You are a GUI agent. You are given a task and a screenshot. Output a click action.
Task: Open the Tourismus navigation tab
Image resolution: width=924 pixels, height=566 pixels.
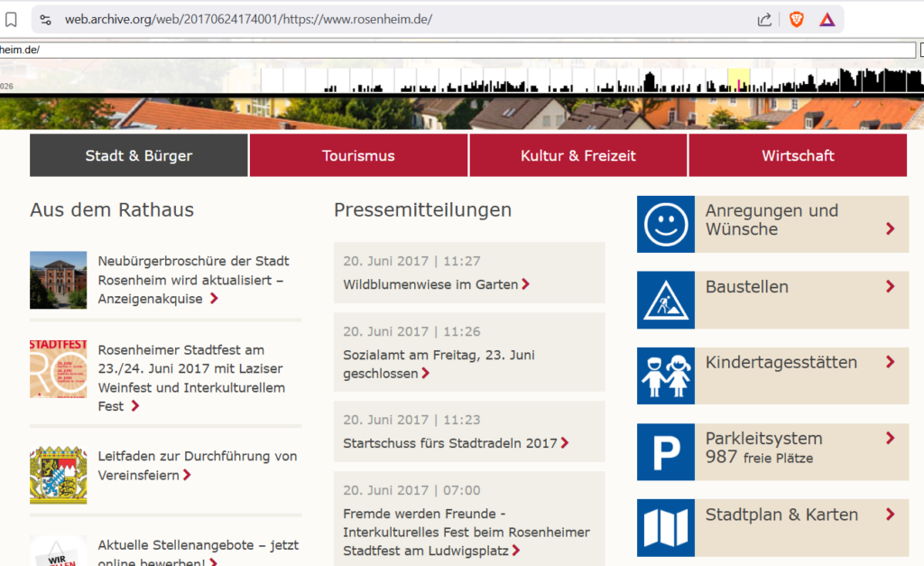tap(358, 155)
